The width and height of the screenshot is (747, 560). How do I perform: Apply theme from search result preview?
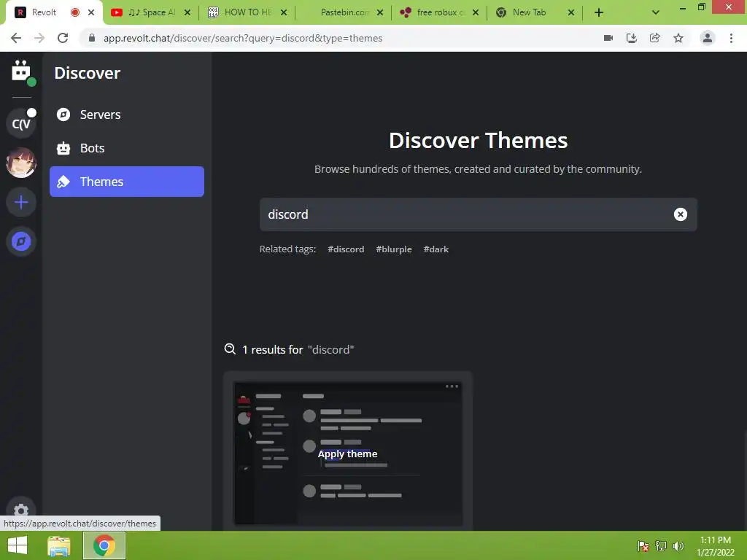[347, 454]
